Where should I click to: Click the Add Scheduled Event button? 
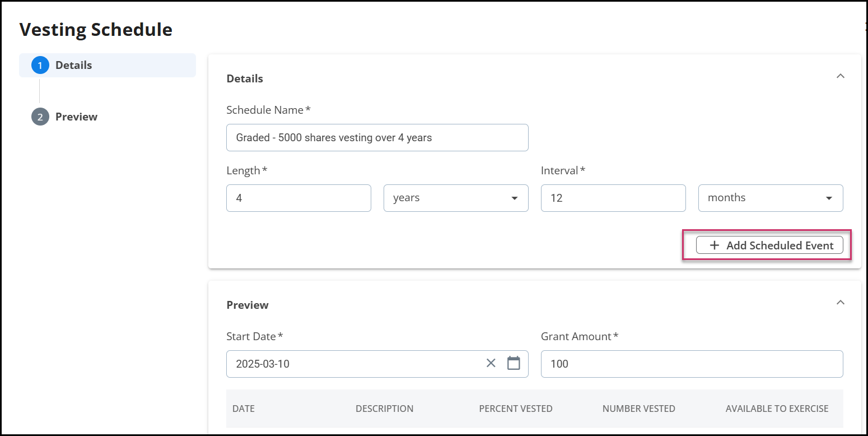(x=769, y=245)
